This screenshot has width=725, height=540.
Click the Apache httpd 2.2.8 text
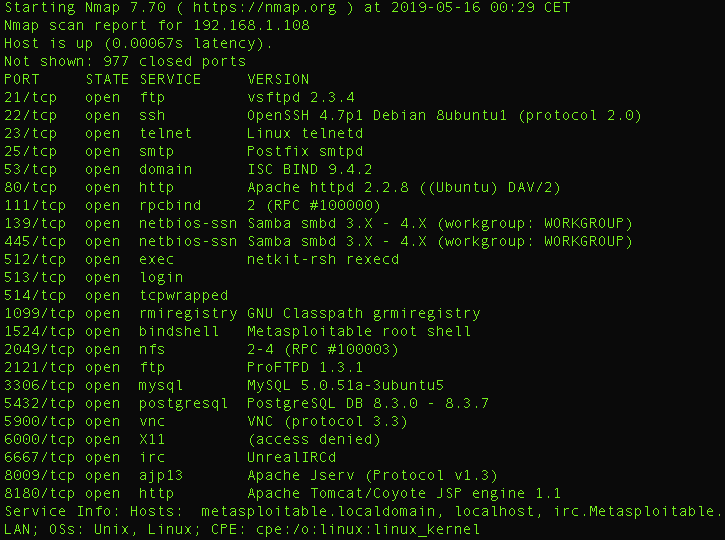(328, 188)
